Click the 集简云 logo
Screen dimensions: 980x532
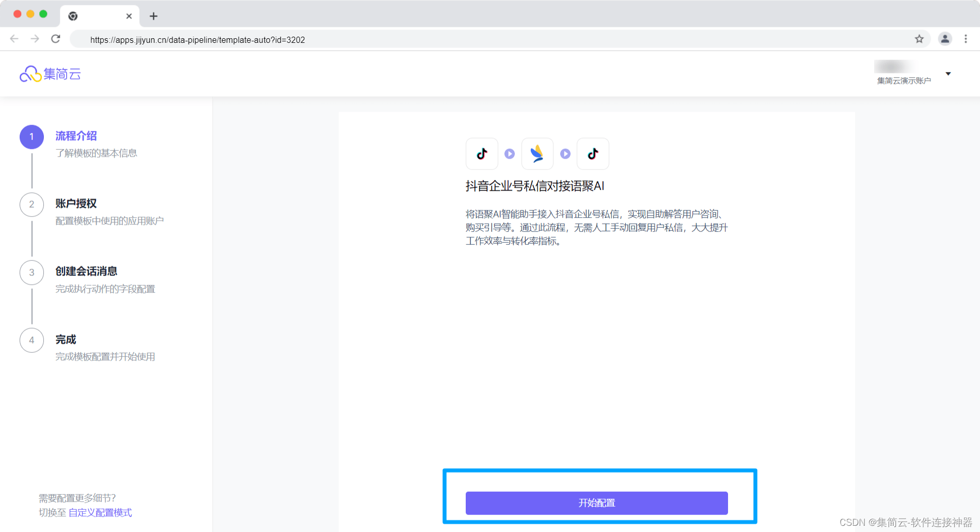pyautogui.click(x=50, y=74)
